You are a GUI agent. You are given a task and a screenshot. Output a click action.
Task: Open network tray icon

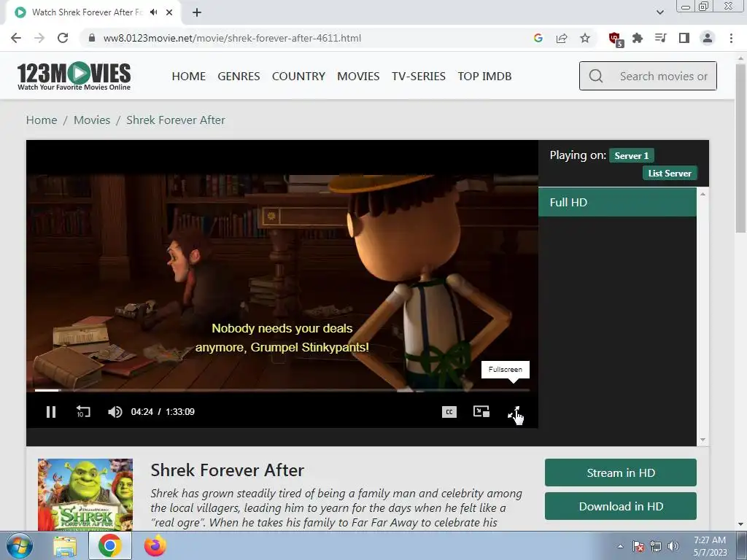click(x=656, y=546)
